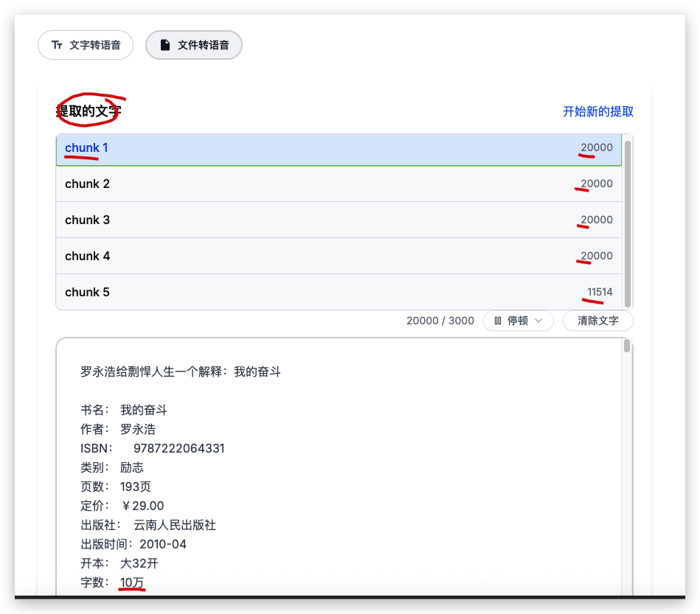Image resolution: width=700 pixels, height=614 pixels.
Task: Click the 类别 励志 line
Action: tap(112, 467)
